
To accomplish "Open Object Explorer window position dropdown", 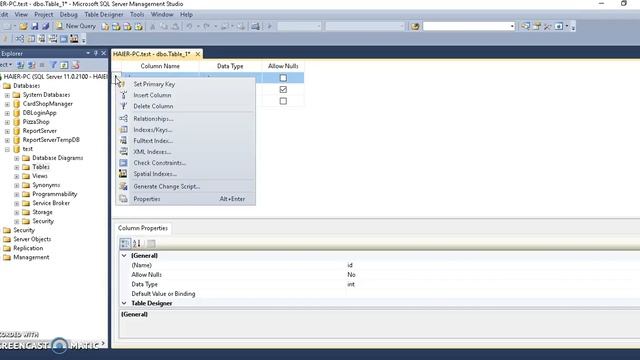I will point(88,53).
